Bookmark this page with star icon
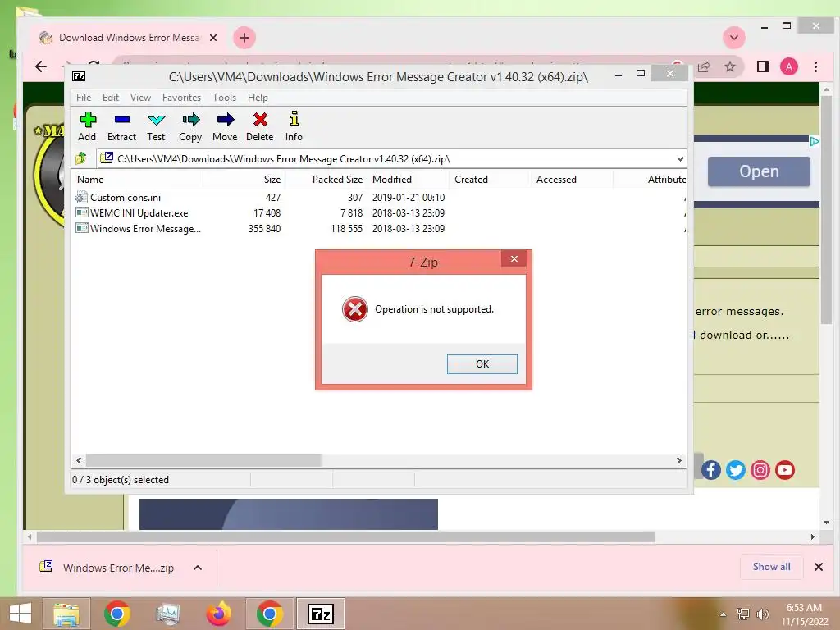Viewport: 840px width, 630px height. [x=729, y=66]
